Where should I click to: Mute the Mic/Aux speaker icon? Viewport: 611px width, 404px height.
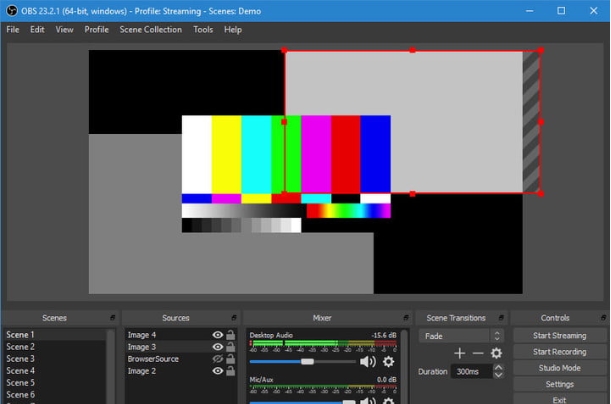pos(367,400)
